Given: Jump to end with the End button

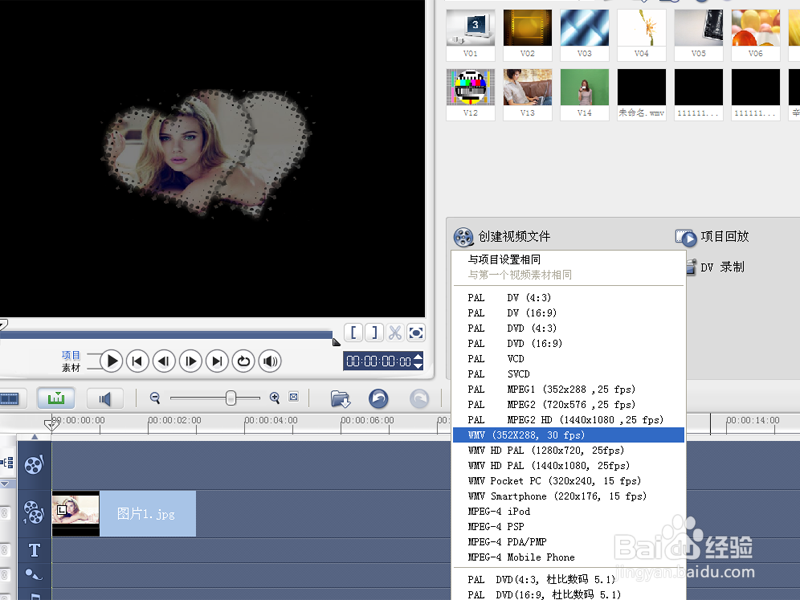Looking at the screenshot, I should (x=217, y=361).
